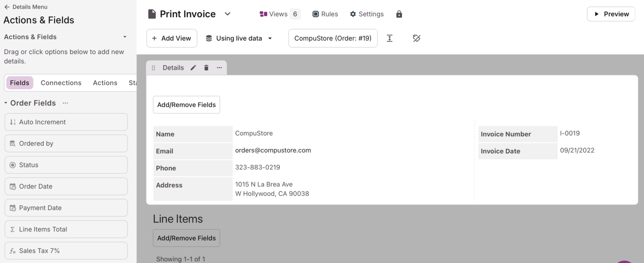This screenshot has width=644, height=263.
Task: Expand the Print Invoice page dropdown
Action: pos(228,14)
